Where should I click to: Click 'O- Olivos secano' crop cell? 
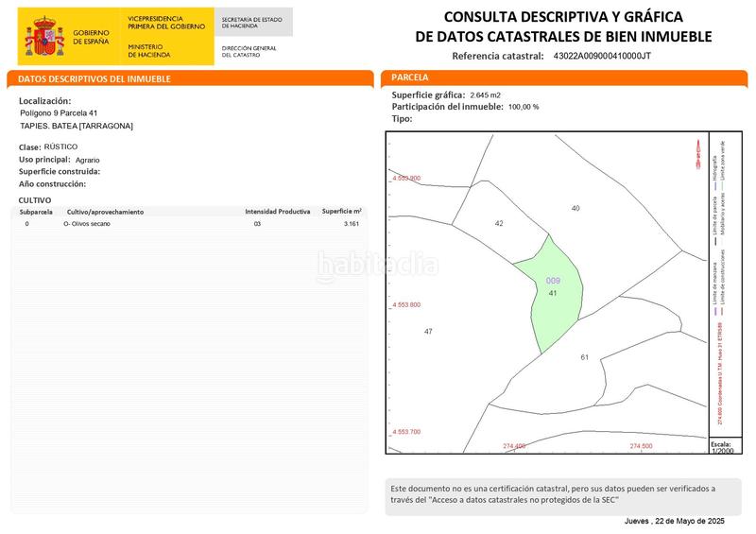pos(87,224)
